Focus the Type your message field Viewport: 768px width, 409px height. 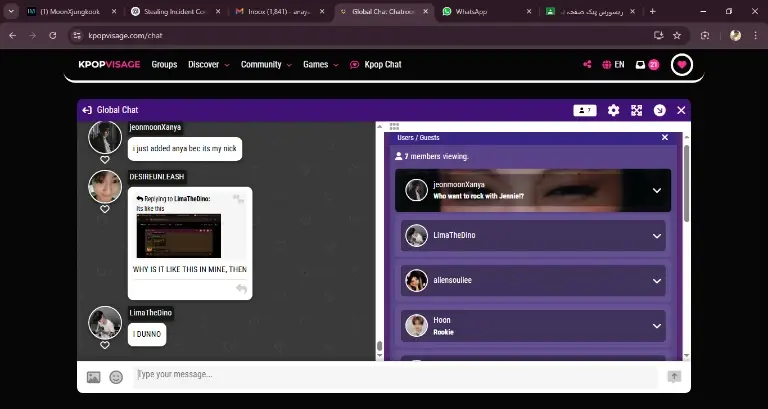(395, 376)
